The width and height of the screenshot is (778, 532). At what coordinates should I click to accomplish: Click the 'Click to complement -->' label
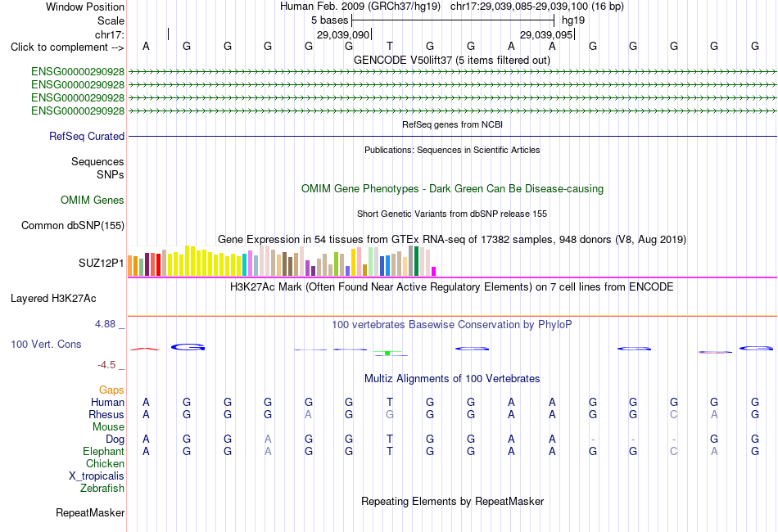(x=67, y=47)
